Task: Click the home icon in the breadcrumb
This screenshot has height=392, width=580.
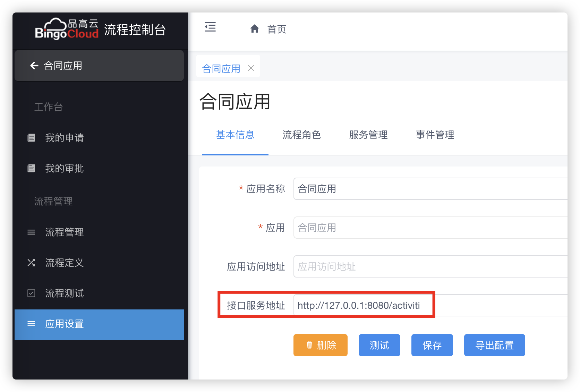Action: [255, 29]
